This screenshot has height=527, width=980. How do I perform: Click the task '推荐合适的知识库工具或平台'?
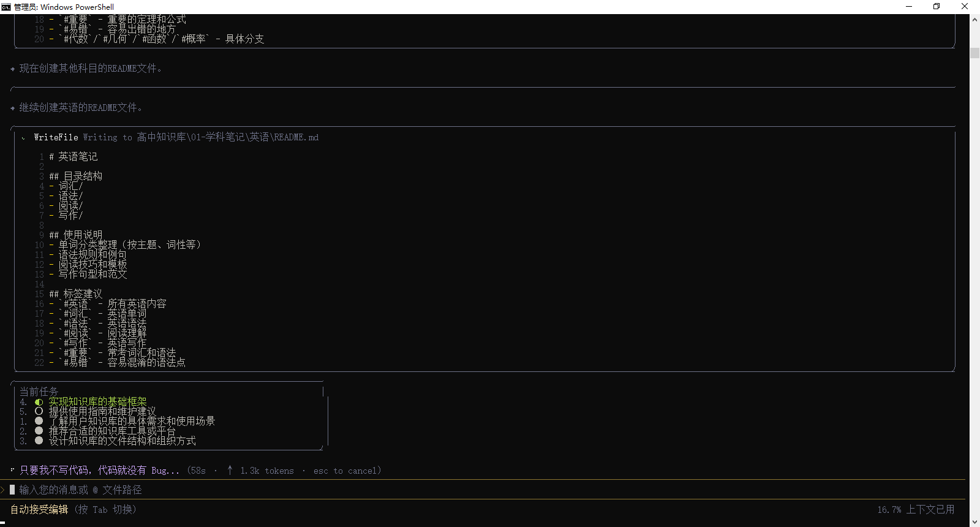112,431
